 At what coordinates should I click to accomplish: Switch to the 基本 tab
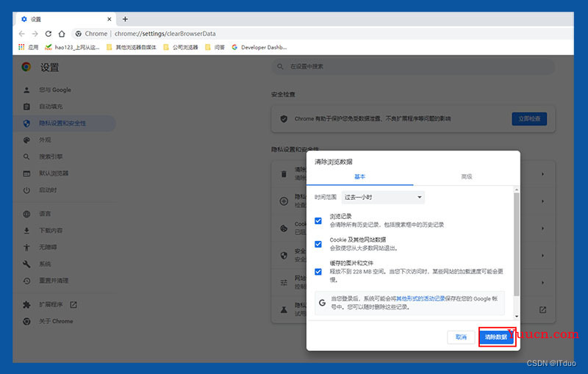tap(359, 176)
